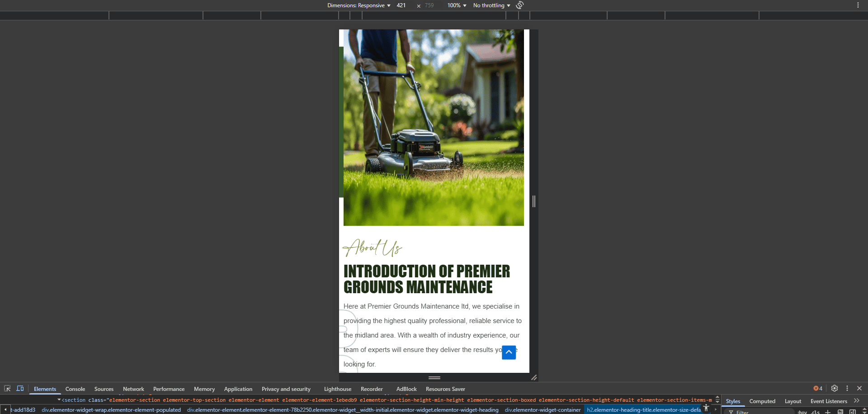Click the error count badge showing 4
The width and height of the screenshot is (868, 414).
pyautogui.click(x=818, y=388)
